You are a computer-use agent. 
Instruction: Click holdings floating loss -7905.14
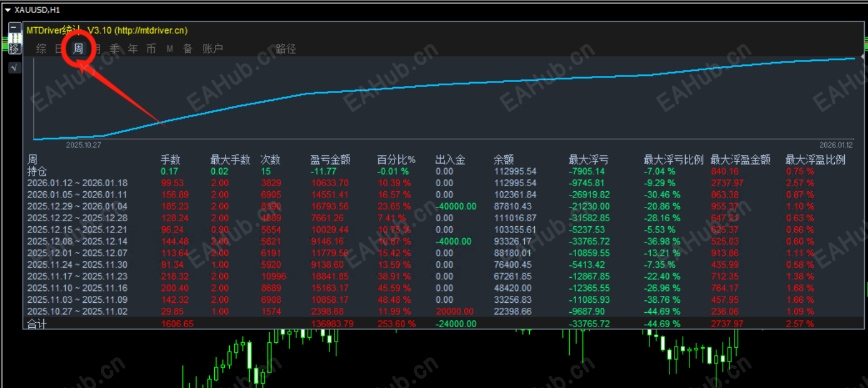[586, 171]
